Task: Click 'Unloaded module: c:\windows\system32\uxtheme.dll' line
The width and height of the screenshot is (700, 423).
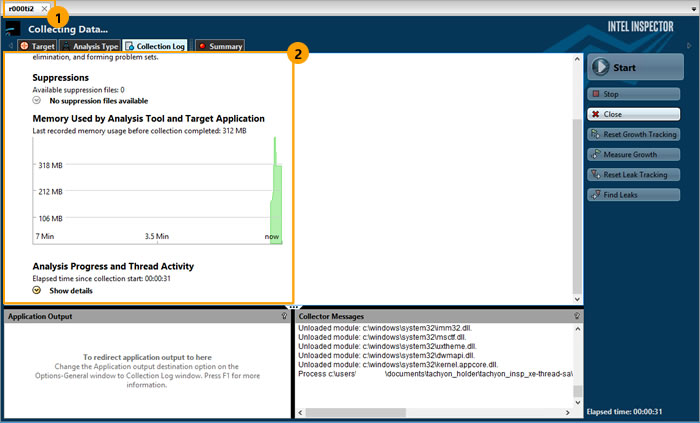Action: (388, 346)
